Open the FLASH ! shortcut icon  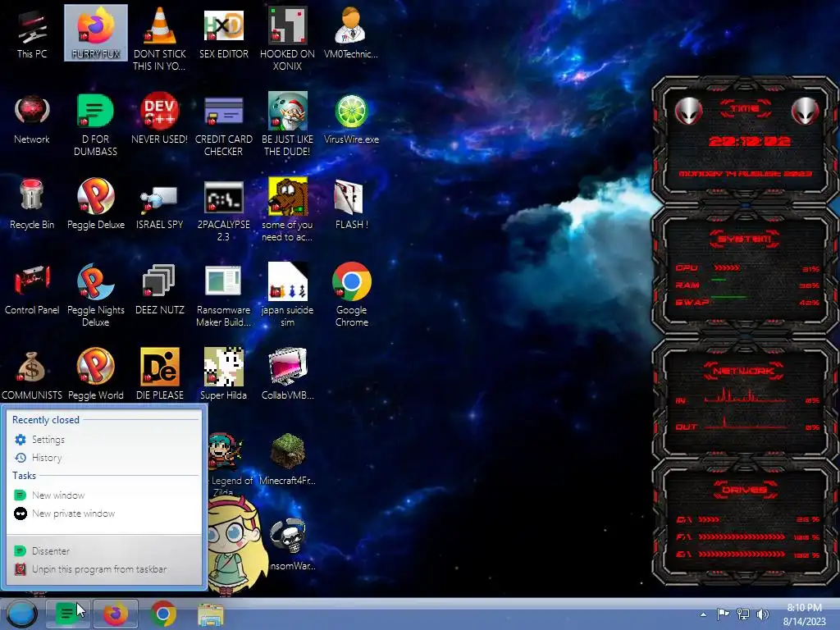[351, 204]
